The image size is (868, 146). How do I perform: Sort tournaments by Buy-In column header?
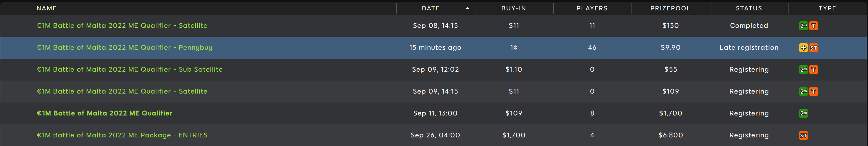coord(513,8)
